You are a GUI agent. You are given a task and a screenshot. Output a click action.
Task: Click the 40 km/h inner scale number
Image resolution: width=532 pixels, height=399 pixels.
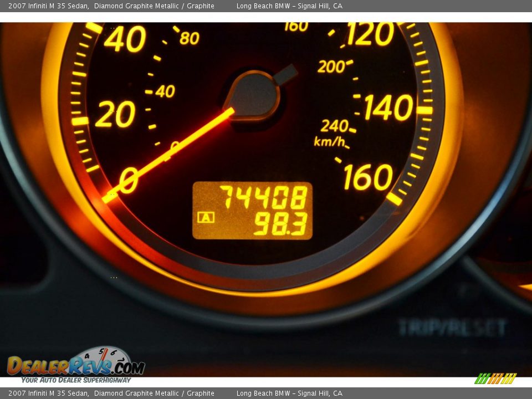(x=165, y=91)
